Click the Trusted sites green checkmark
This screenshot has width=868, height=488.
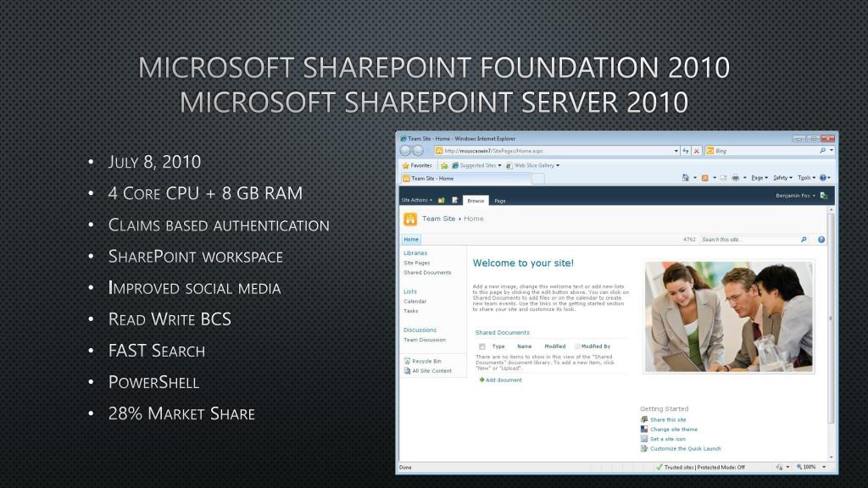coord(659,467)
